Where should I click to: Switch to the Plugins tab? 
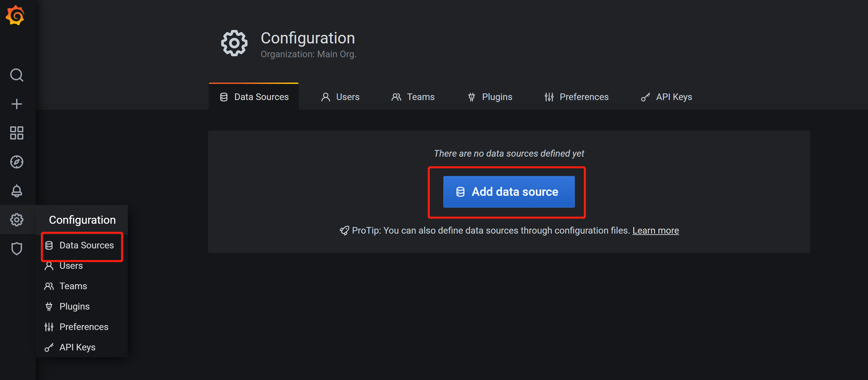pyautogui.click(x=490, y=97)
